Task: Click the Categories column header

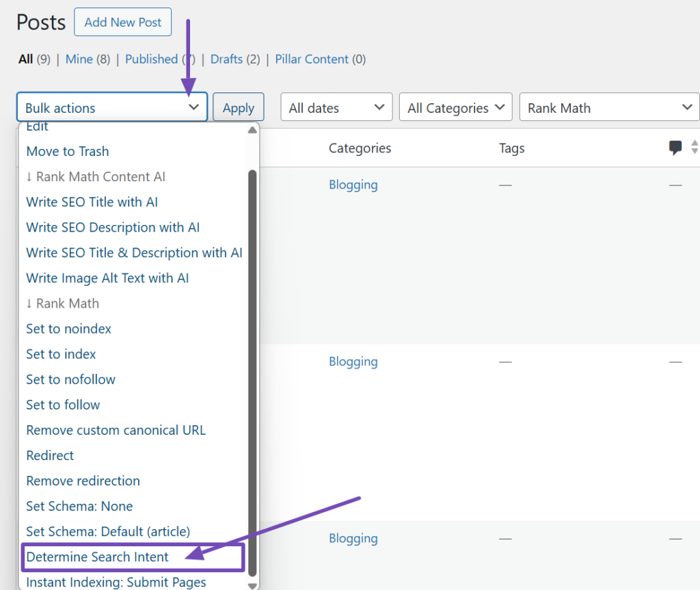Action: tap(360, 148)
